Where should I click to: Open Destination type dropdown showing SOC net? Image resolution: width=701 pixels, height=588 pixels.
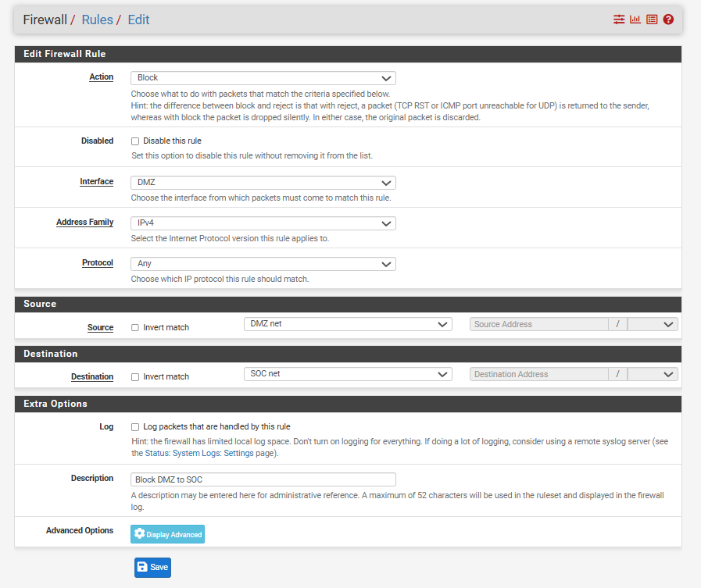click(x=348, y=374)
